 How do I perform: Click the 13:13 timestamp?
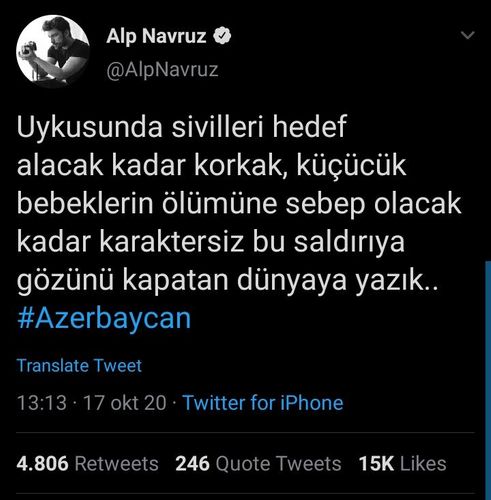click(x=42, y=403)
